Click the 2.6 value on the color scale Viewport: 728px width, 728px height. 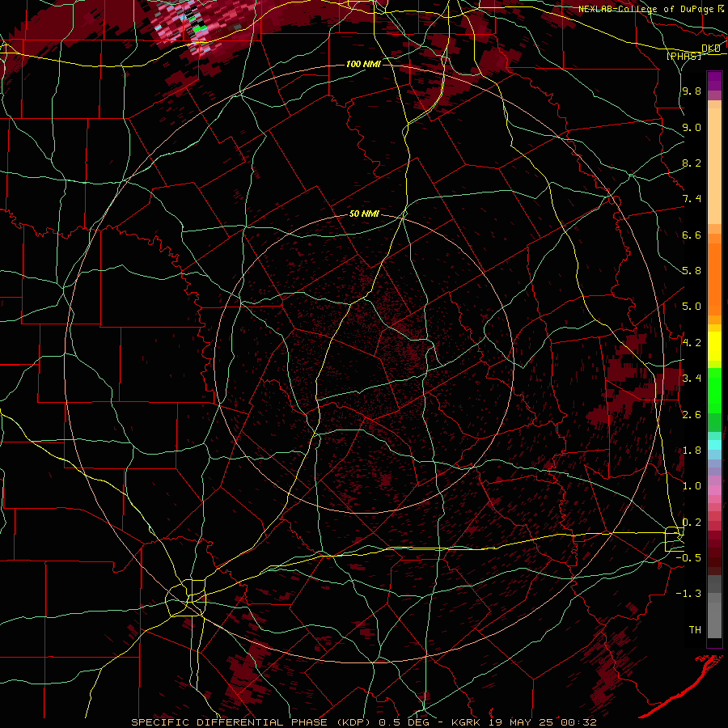tap(692, 414)
